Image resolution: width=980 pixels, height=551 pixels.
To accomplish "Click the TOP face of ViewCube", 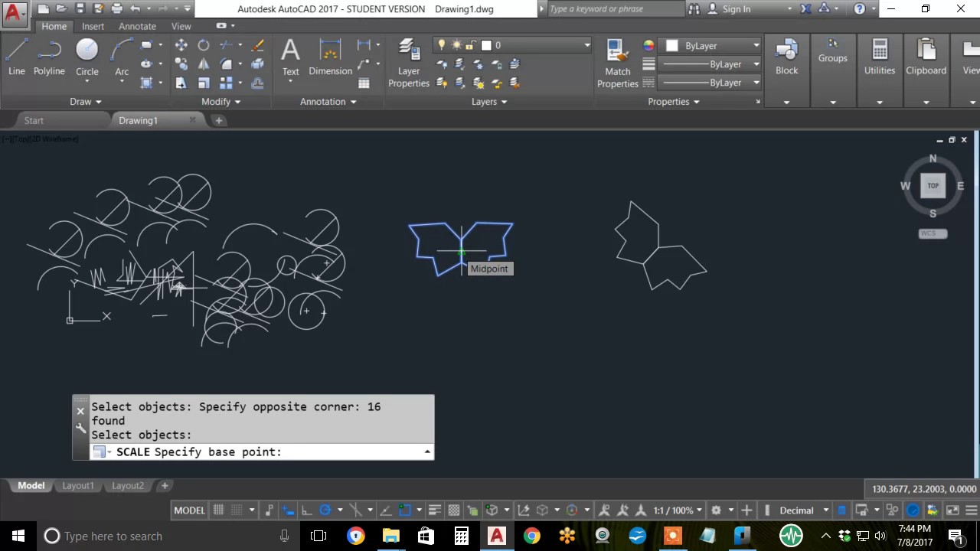I will tap(933, 185).
